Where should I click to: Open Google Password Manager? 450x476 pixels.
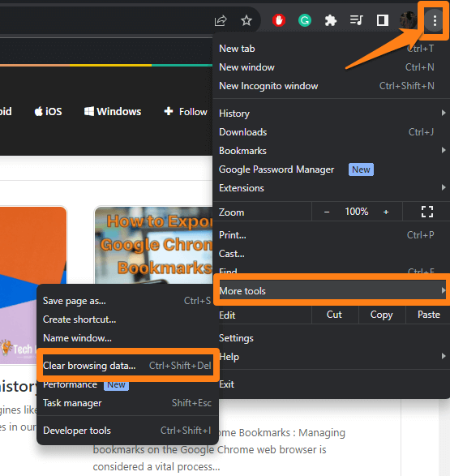click(332, 169)
